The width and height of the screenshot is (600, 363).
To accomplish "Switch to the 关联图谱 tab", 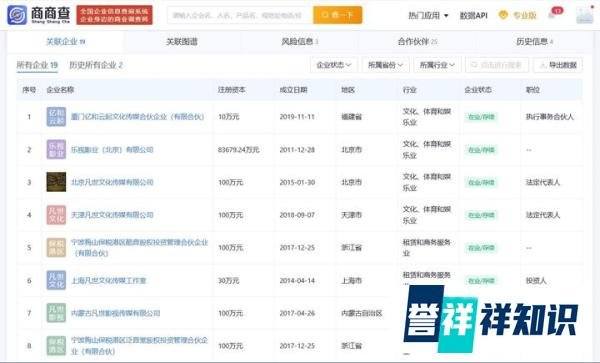I will tap(182, 42).
